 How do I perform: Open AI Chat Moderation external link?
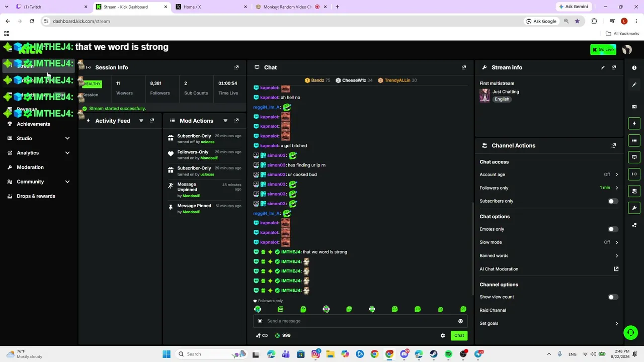coord(616,269)
